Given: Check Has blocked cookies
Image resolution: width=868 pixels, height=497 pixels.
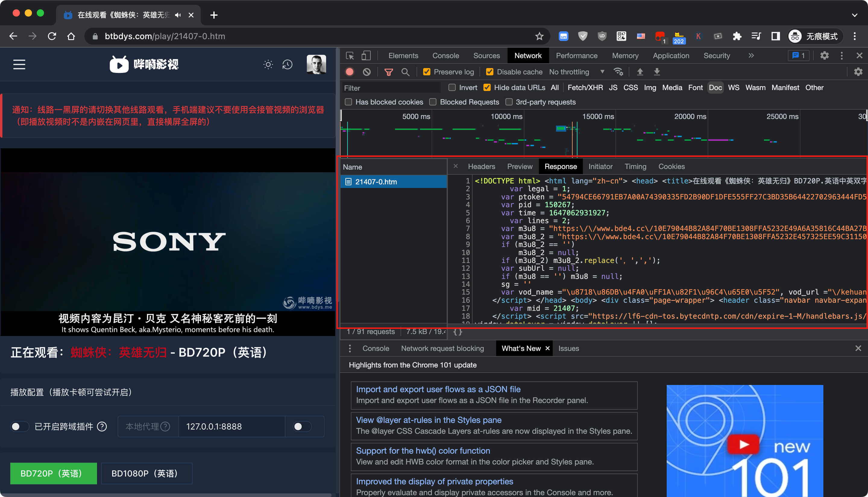Looking at the screenshot, I should [348, 102].
